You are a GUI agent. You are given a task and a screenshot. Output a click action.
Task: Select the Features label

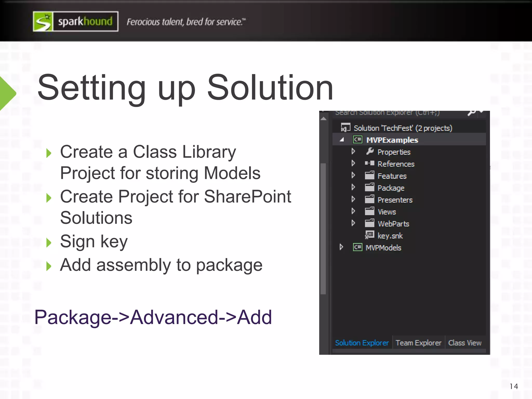[x=392, y=176]
